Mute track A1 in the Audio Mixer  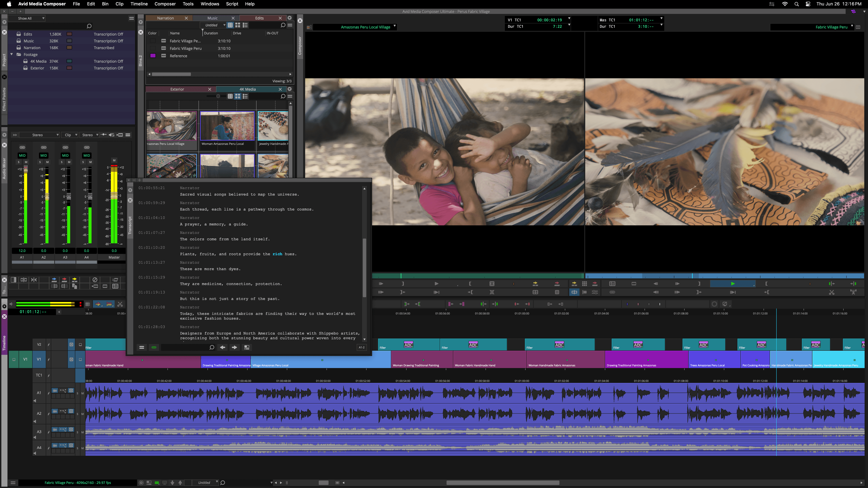coord(26,162)
